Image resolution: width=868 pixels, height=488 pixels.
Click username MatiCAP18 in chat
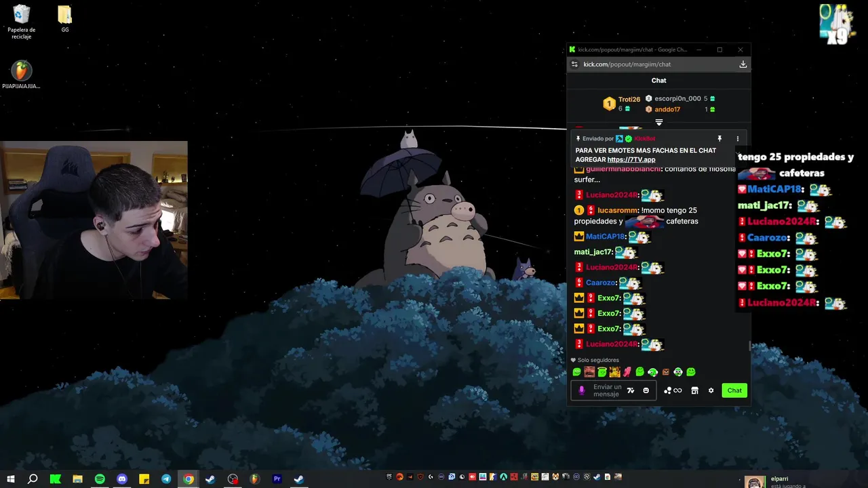pyautogui.click(x=606, y=237)
